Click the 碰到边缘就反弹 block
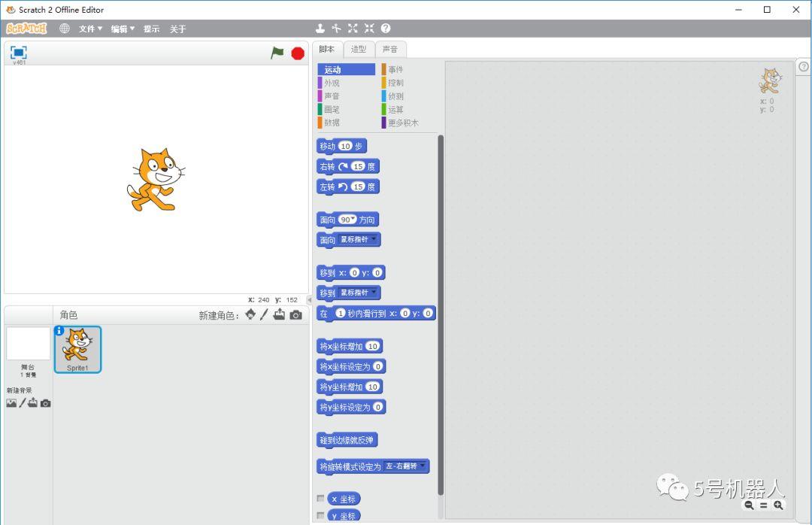The height and width of the screenshot is (525, 812). [x=347, y=441]
